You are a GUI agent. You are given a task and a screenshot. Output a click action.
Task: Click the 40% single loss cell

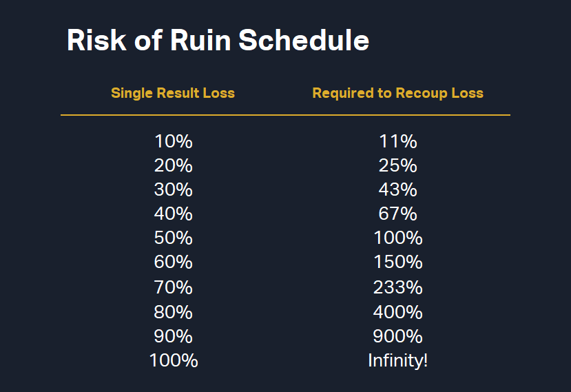173,214
